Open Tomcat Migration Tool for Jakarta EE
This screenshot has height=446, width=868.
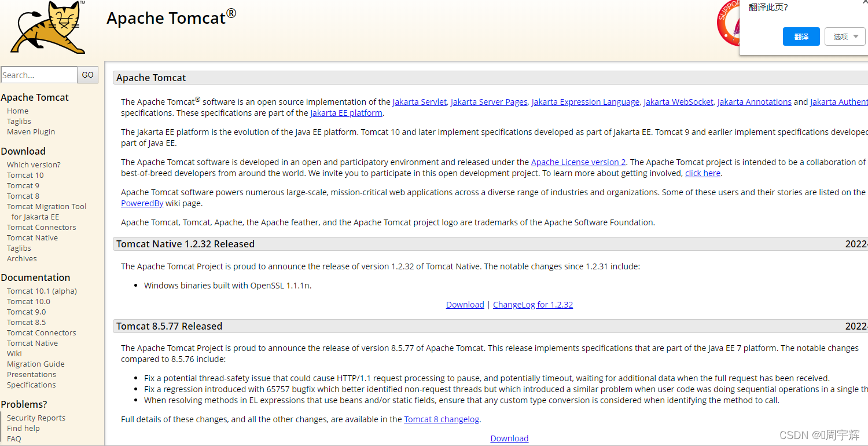(46, 212)
